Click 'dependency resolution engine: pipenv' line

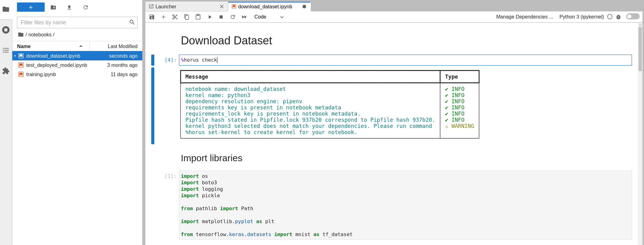(x=244, y=101)
